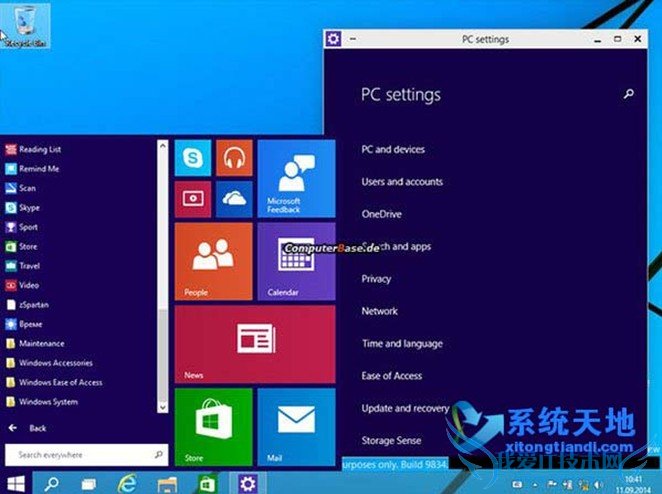Show hidden system tray icons arrow
The height and width of the screenshot is (494, 662).
534,484
